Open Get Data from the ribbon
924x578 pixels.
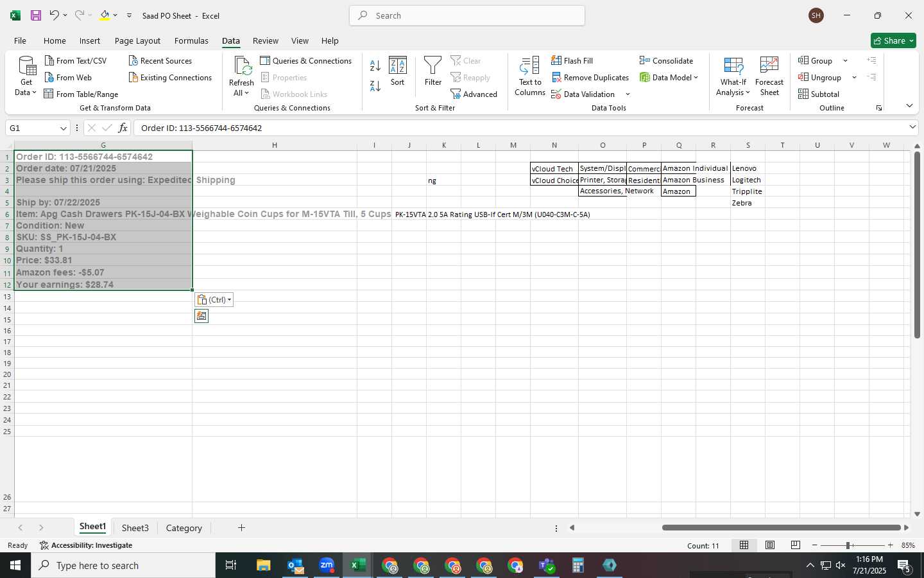tap(26, 76)
